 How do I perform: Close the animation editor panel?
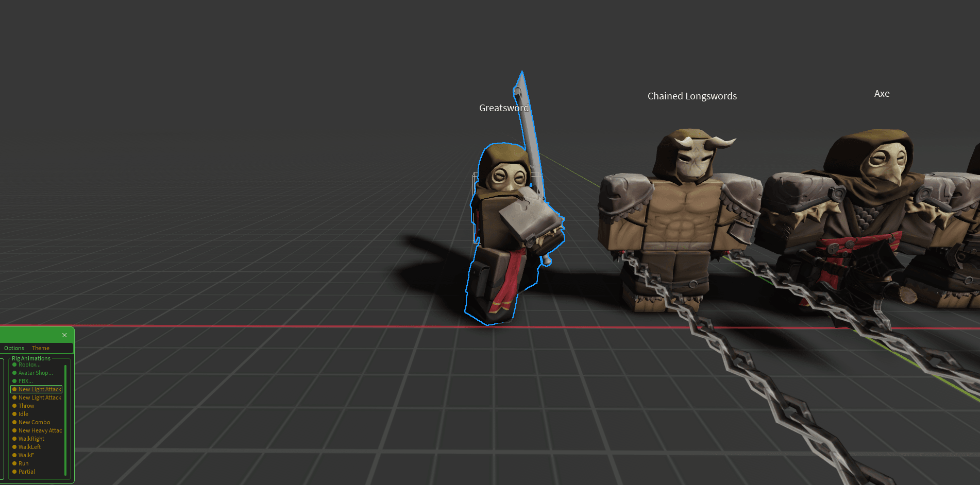coord(64,335)
